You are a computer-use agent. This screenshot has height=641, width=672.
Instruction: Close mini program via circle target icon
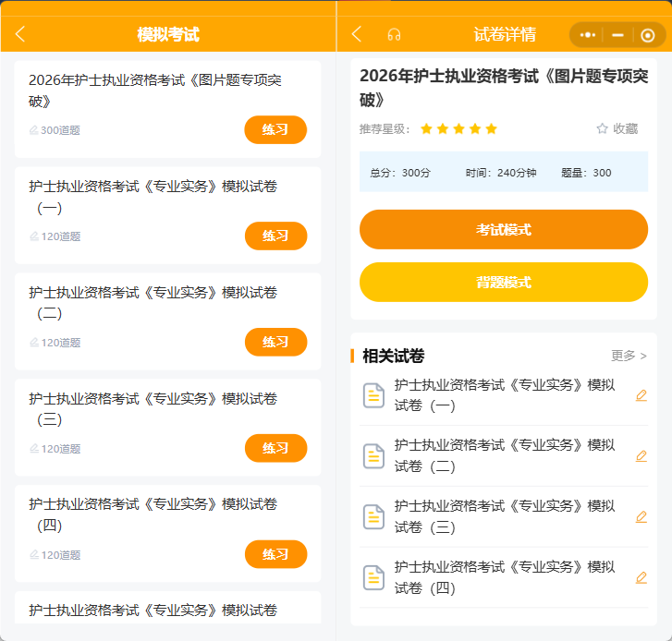coord(647,35)
